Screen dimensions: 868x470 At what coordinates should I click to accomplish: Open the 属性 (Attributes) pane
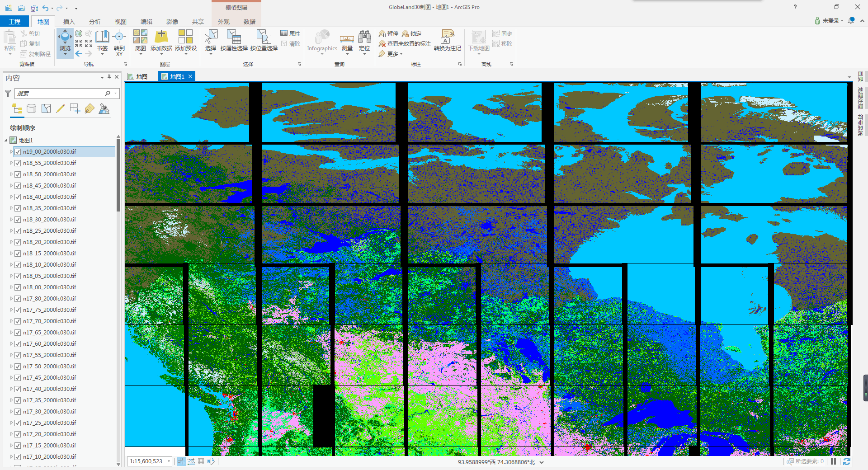[290, 33]
